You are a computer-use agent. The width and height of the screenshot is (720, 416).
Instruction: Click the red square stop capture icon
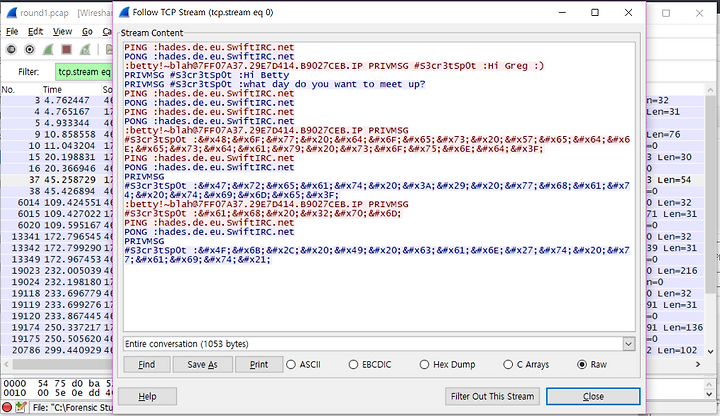click(x=67, y=49)
